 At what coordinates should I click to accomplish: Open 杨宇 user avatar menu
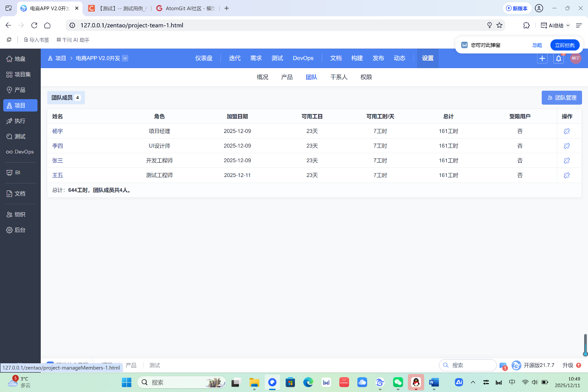coord(575,58)
